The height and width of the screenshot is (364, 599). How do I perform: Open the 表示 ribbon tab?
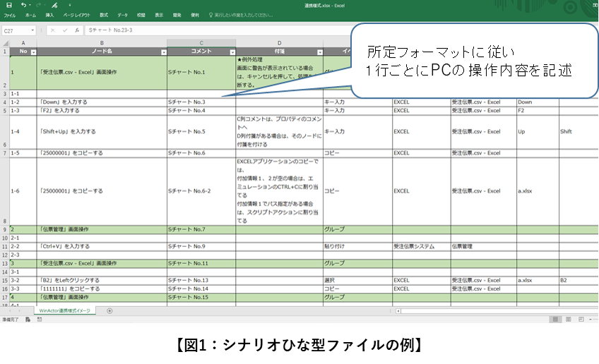coord(159,16)
